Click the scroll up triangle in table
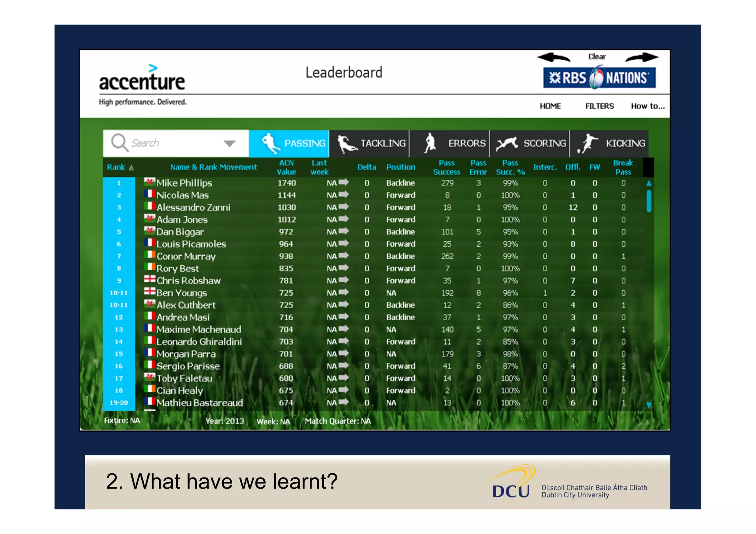The image size is (756, 534). point(649,183)
